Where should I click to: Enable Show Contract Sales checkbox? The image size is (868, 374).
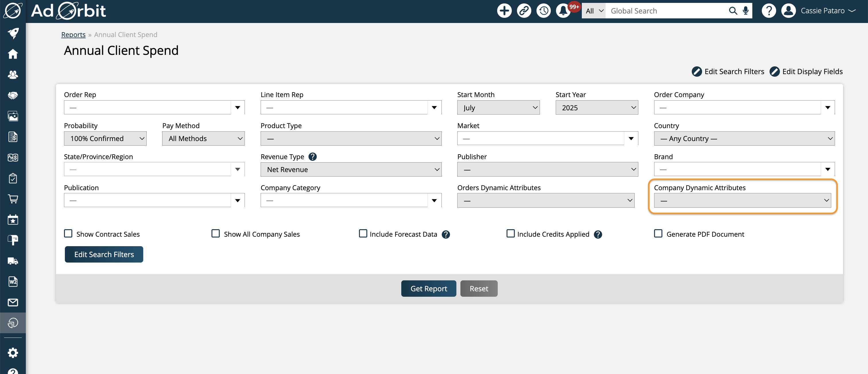click(68, 234)
